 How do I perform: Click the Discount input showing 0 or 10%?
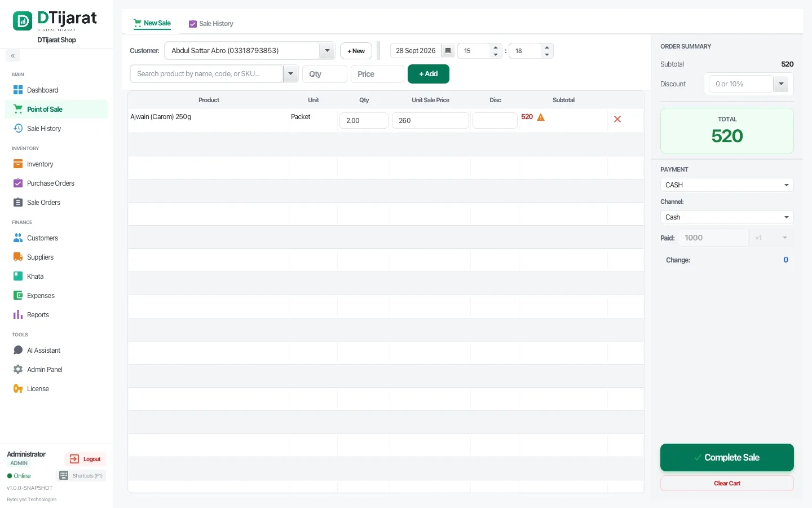click(x=741, y=84)
